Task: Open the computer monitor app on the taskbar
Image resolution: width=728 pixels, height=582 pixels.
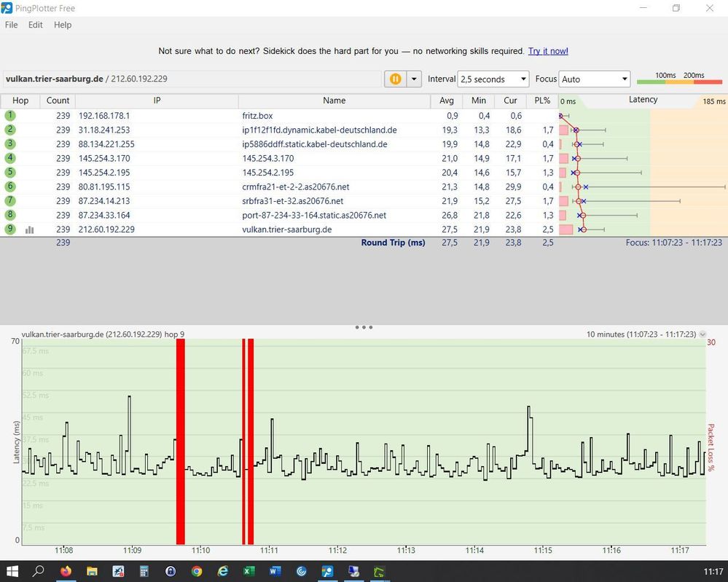Action: 353,571
